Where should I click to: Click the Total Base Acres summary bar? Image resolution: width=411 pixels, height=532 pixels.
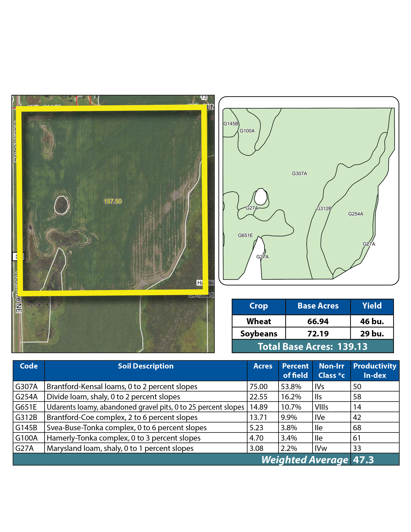[313, 347]
